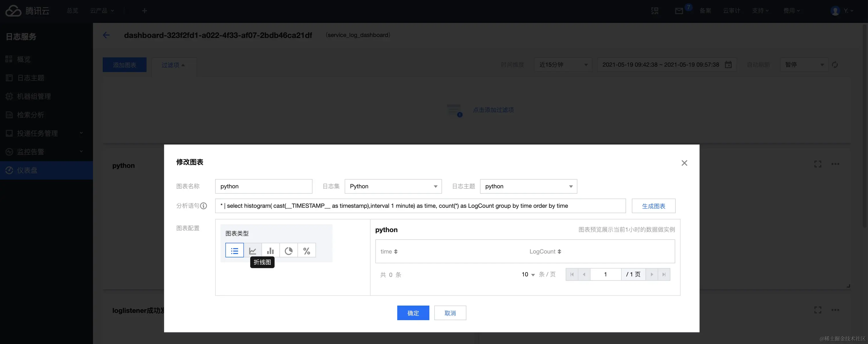Confirm with the 确定 button
868x344 pixels.
point(413,313)
